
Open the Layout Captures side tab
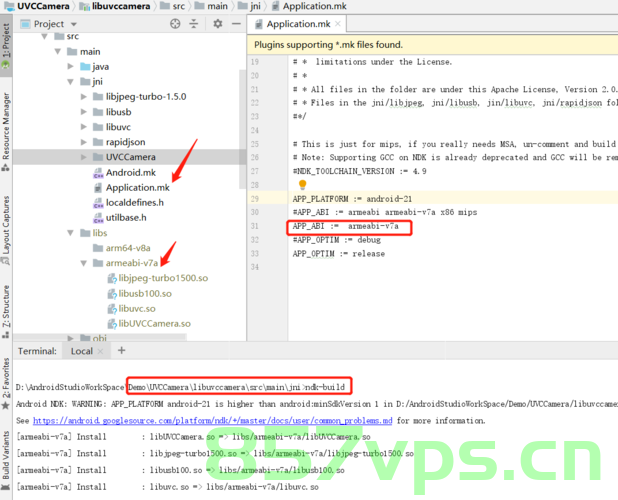[x=6, y=229]
